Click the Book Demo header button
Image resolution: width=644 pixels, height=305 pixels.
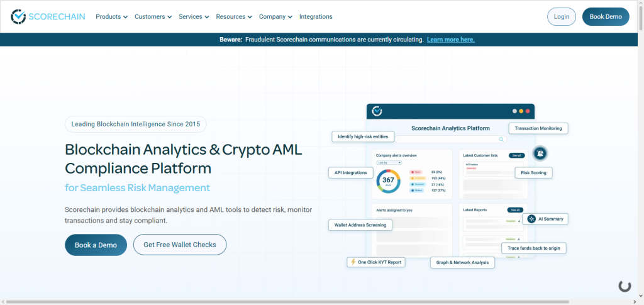606,17
